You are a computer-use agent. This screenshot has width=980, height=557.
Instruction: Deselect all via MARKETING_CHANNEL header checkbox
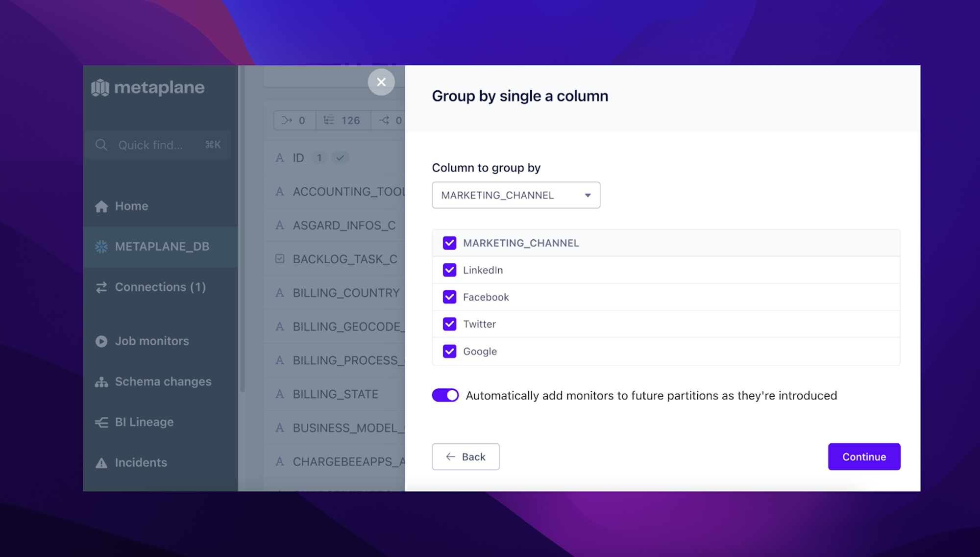tap(449, 243)
